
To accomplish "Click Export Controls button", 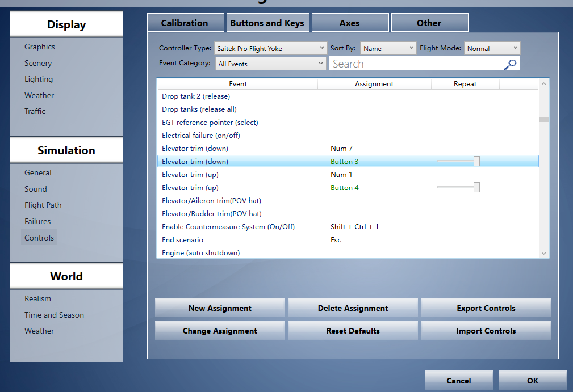I will (x=486, y=308).
